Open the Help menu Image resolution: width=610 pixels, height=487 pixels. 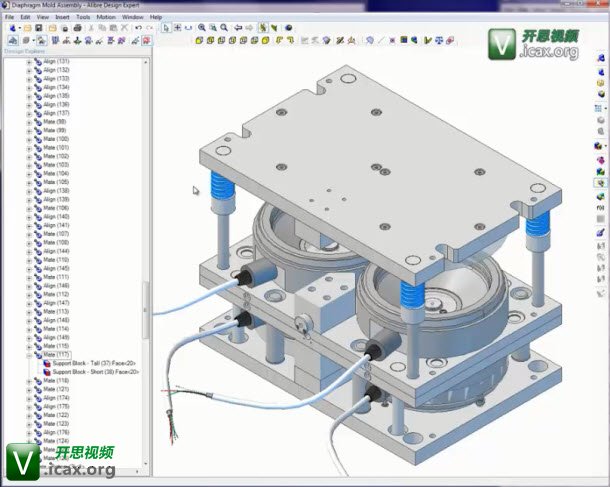156,17
